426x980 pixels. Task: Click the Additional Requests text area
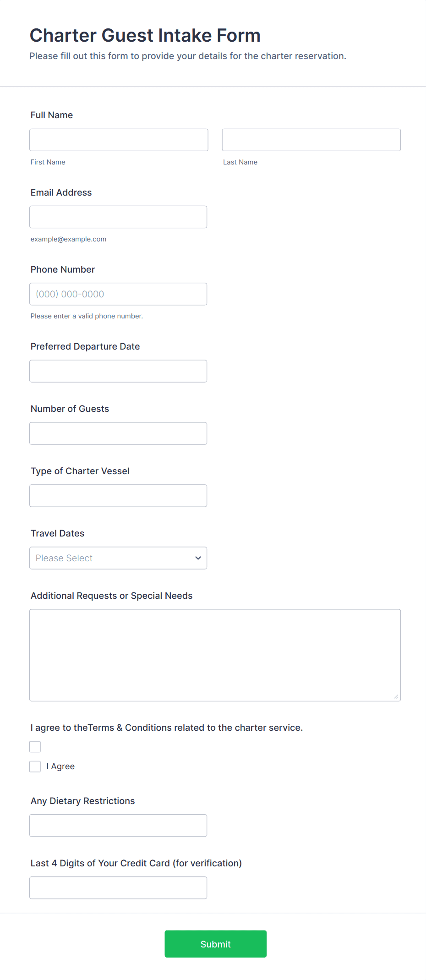[x=215, y=655]
